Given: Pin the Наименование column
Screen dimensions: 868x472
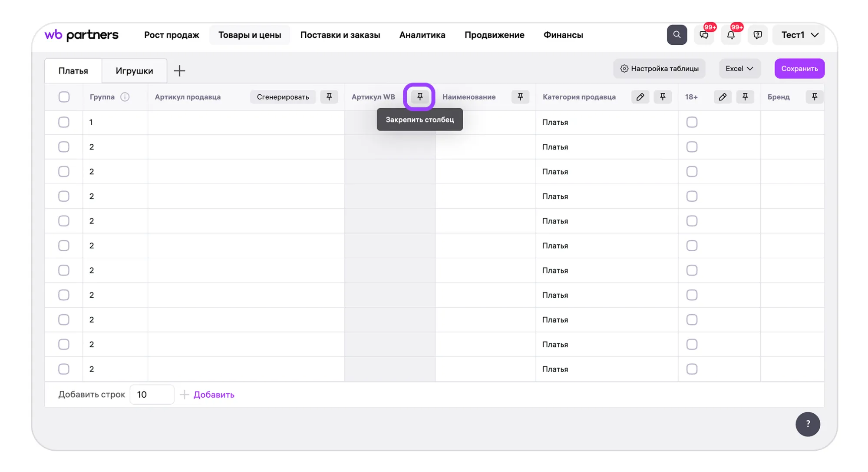Looking at the screenshot, I should [520, 96].
